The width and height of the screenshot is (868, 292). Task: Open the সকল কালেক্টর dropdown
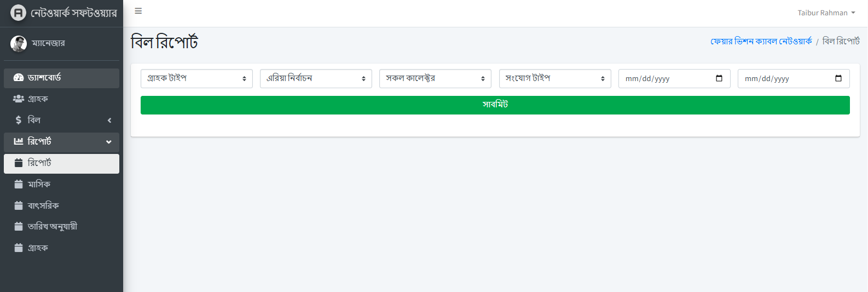[435, 78]
